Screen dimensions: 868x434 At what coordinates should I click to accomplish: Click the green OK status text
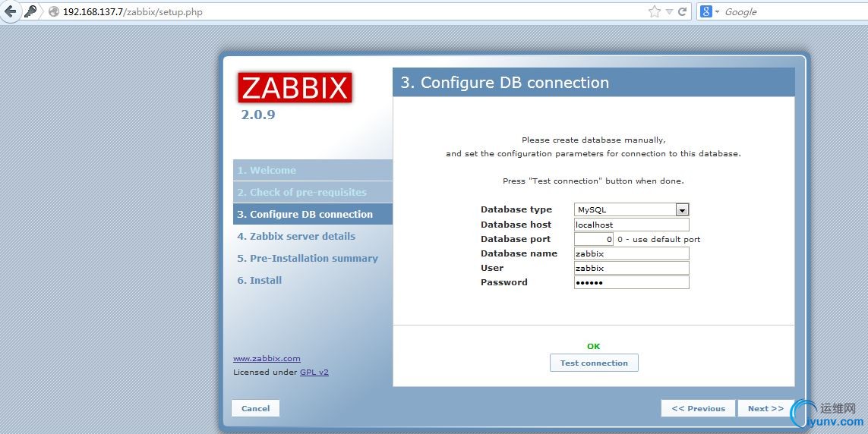point(593,346)
